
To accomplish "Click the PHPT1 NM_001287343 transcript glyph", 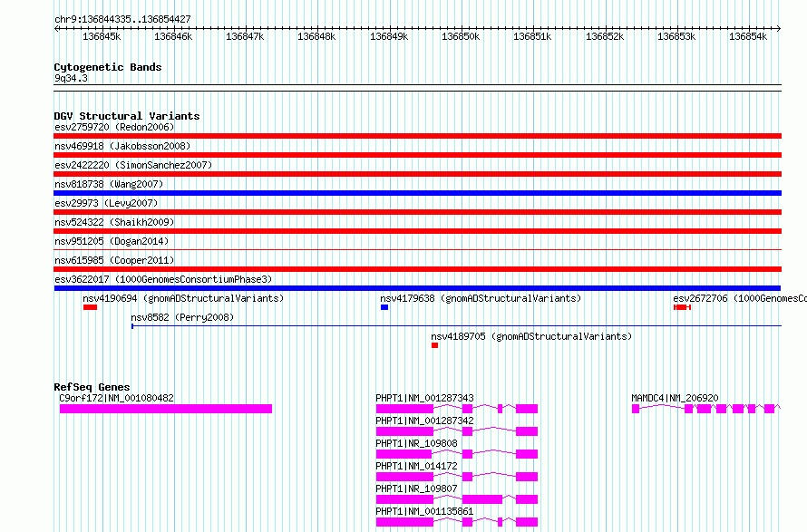I will 457,409.
